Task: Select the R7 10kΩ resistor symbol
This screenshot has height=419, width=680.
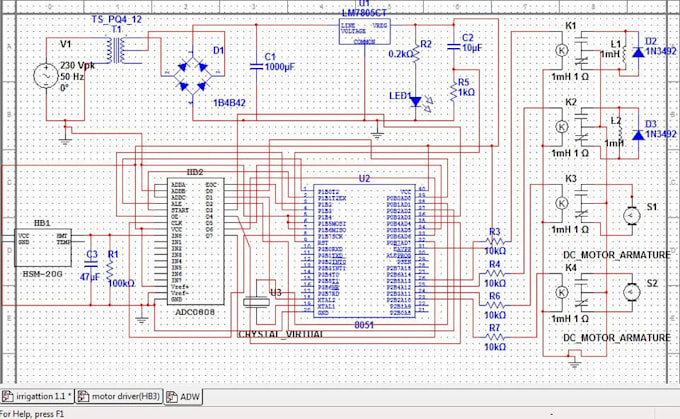Action: pos(495,337)
